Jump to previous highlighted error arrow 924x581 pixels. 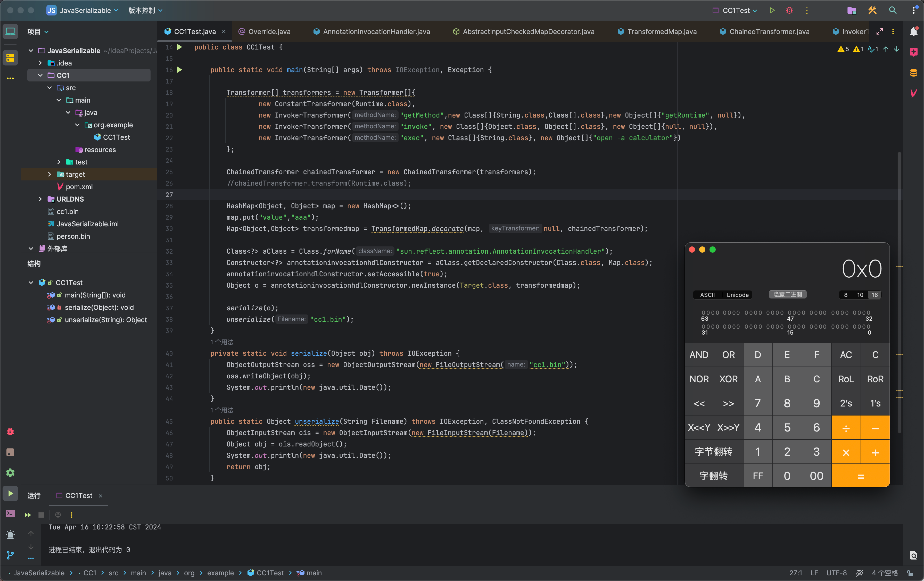click(886, 49)
